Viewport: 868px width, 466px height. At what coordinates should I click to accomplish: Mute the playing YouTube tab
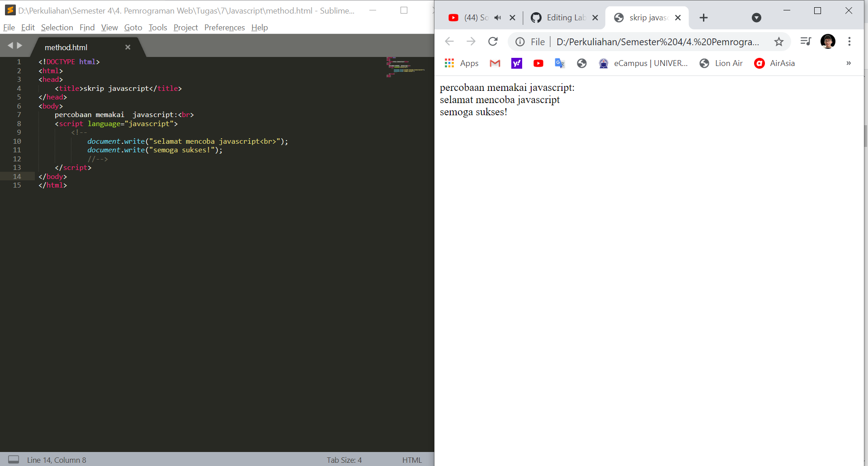pos(498,18)
